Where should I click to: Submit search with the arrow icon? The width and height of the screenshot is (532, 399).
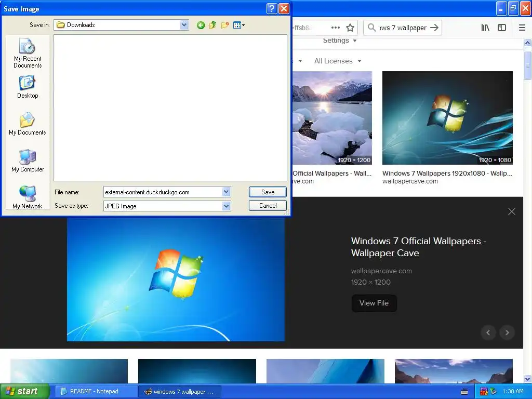click(434, 28)
